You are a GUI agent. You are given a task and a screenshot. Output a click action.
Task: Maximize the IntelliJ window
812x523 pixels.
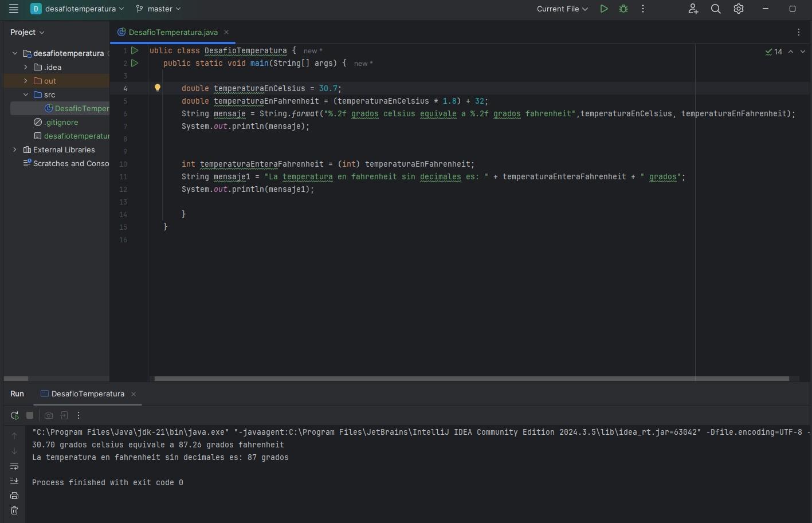point(793,9)
